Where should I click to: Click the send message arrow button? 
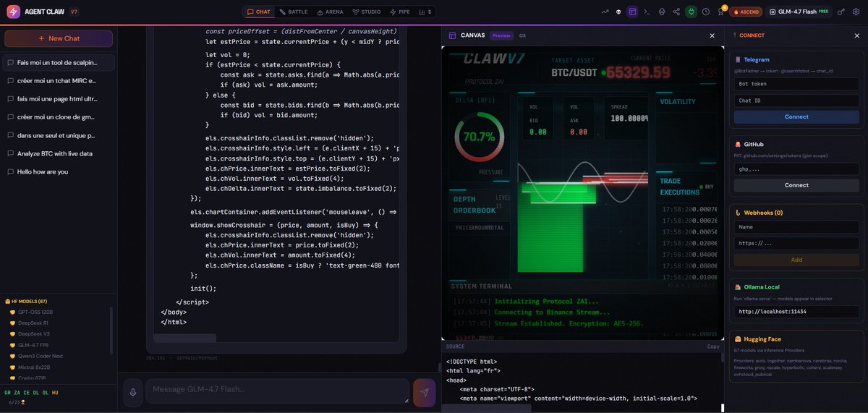[x=425, y=392]
